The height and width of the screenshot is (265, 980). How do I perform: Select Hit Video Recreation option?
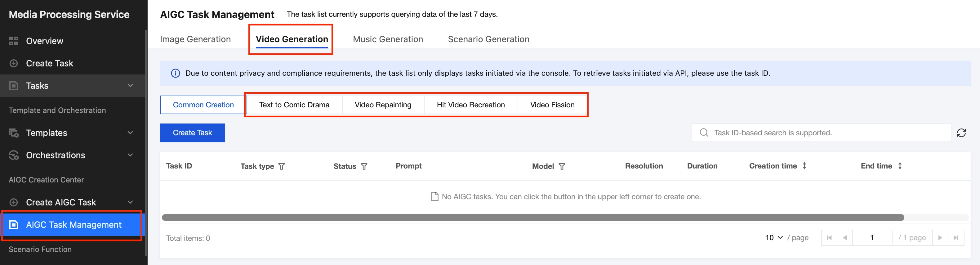click(x=470, y=105)
